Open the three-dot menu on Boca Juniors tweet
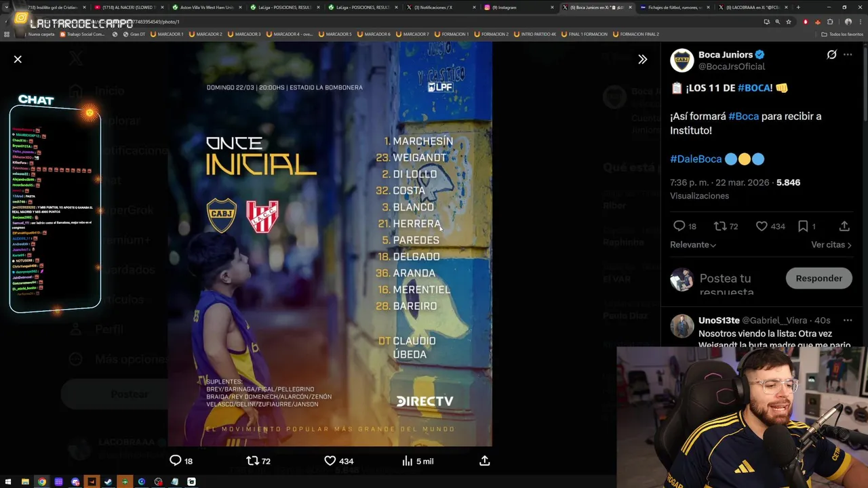The height and width of the screenshot is (488, 868). point(848,55)
